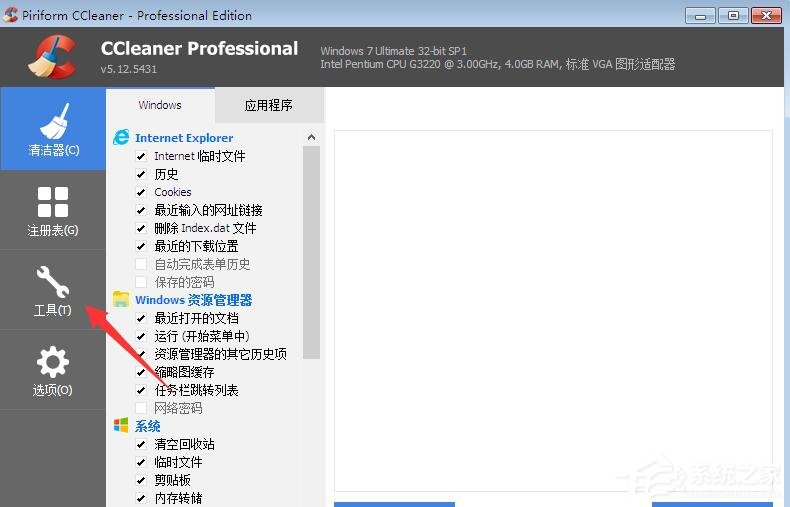790x507 pixels.
Task: Click the title bar CCleaner app icon
Action: (x=10, y=15)
